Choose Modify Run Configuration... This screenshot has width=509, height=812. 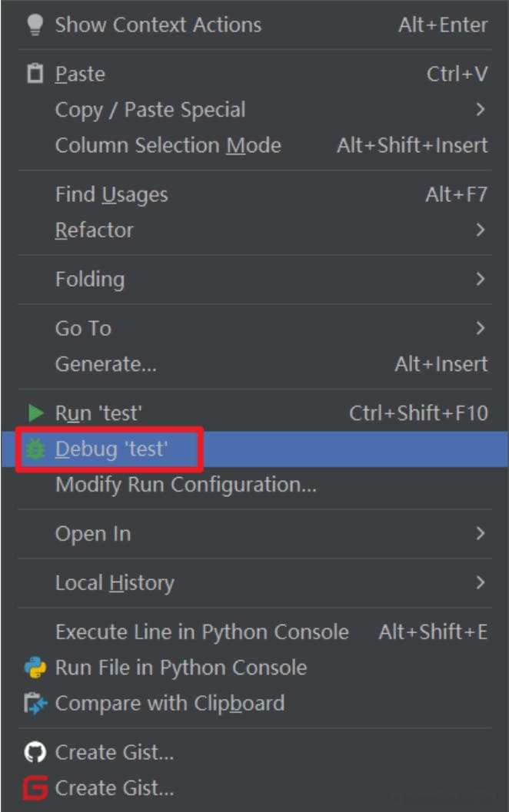coord(254,484)
